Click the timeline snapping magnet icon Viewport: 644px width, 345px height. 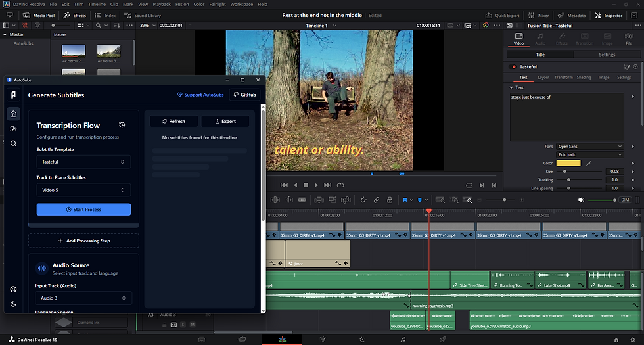point(363,200)
